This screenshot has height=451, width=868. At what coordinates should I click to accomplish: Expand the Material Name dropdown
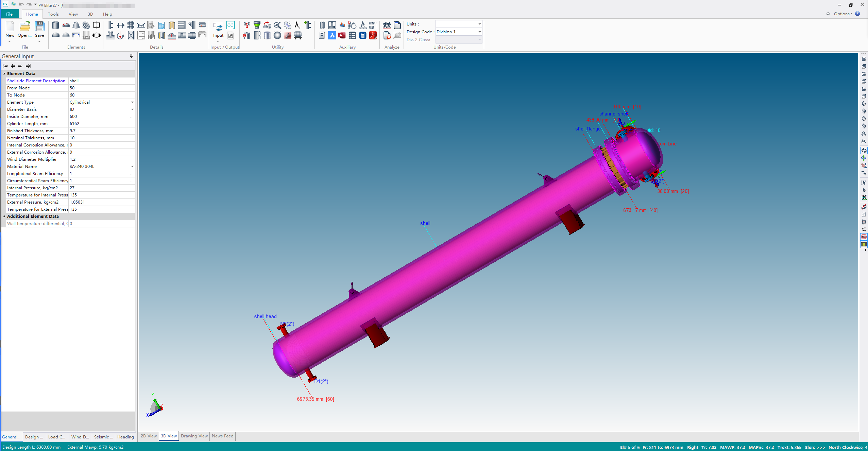[x=132, y=167]
